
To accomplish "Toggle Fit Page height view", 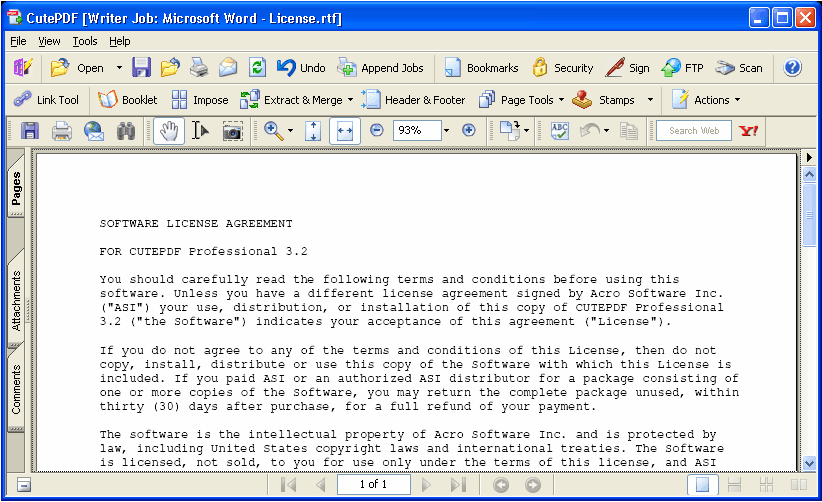I will (x=313, y=130).
